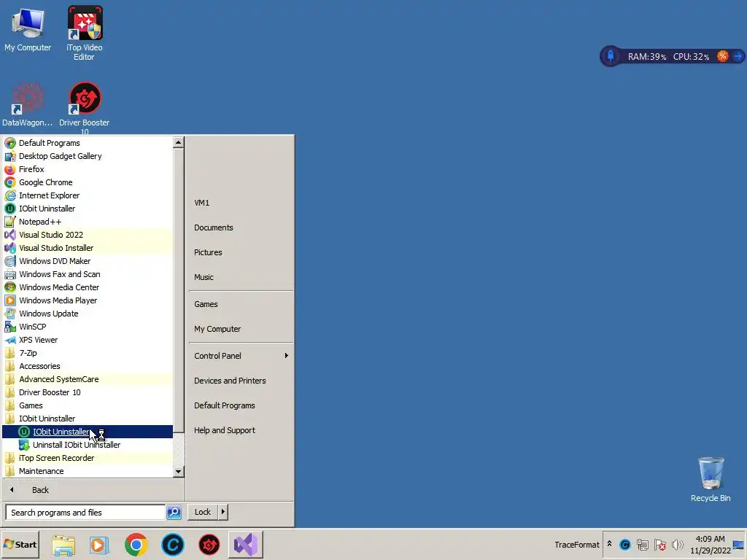
Task: Open Documents from Start menu
Action: point(241,227)
